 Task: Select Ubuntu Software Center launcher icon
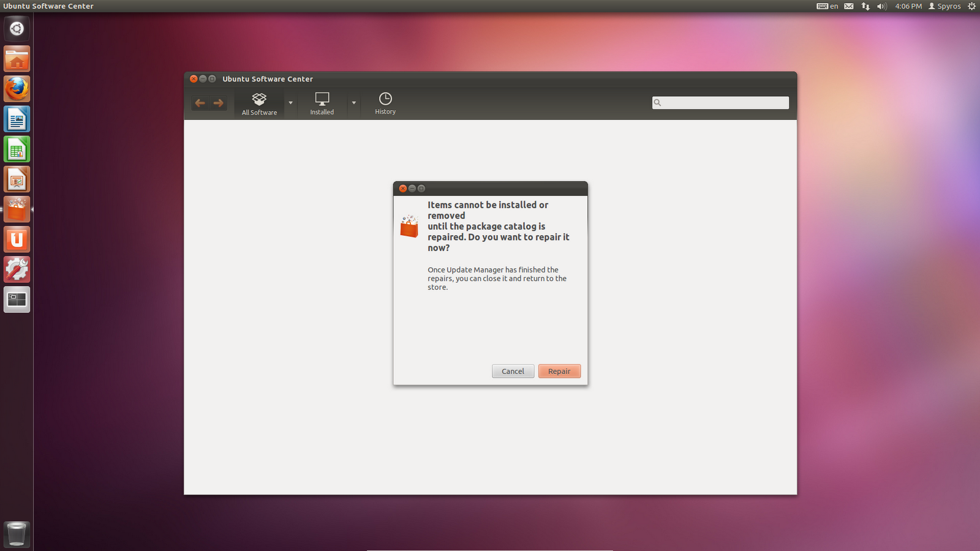pyautogui.click(x=17, y=209)
